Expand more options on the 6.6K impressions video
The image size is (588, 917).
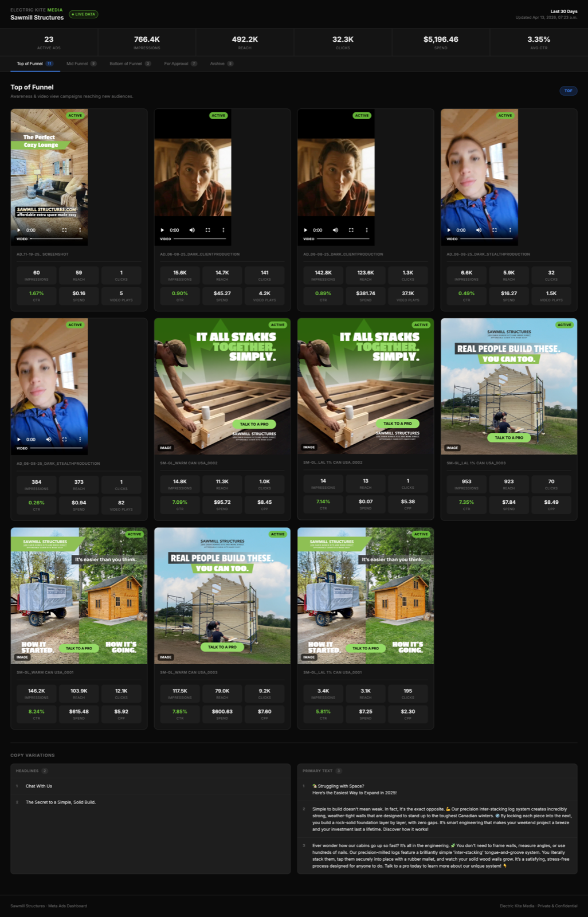pos(510,230)
